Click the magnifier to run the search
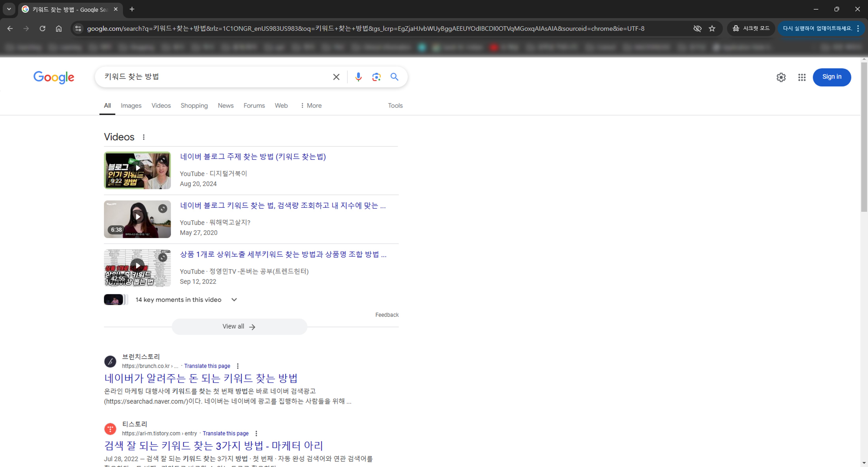Screen dimensions: 868x467 (394, 77)
